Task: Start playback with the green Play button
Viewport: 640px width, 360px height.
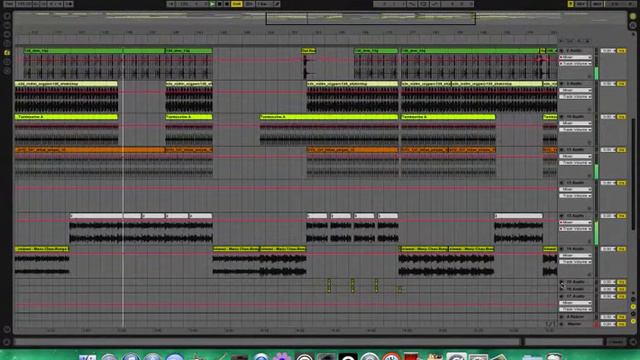Action: click(212, 4)
